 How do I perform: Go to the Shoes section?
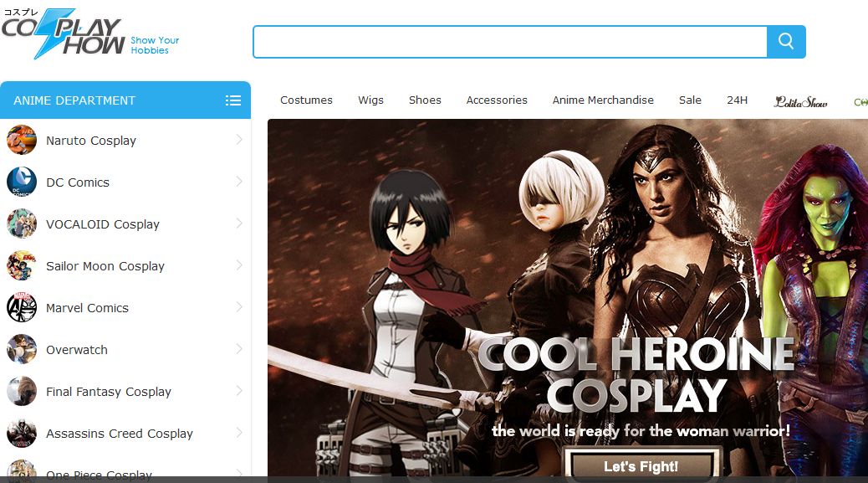[425, 100]
